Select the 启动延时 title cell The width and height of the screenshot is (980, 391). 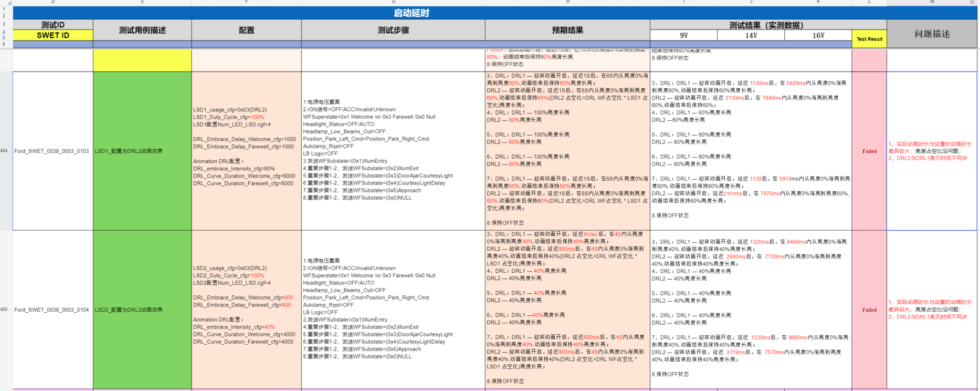411,13
